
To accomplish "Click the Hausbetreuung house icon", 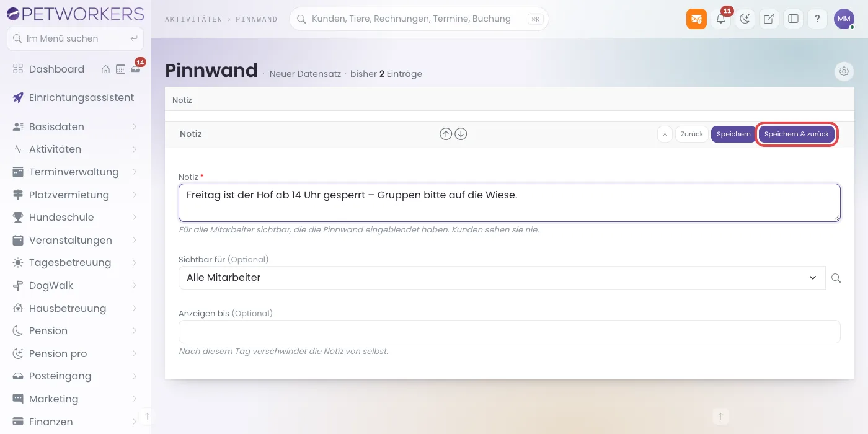I will [x=18, y=308].
